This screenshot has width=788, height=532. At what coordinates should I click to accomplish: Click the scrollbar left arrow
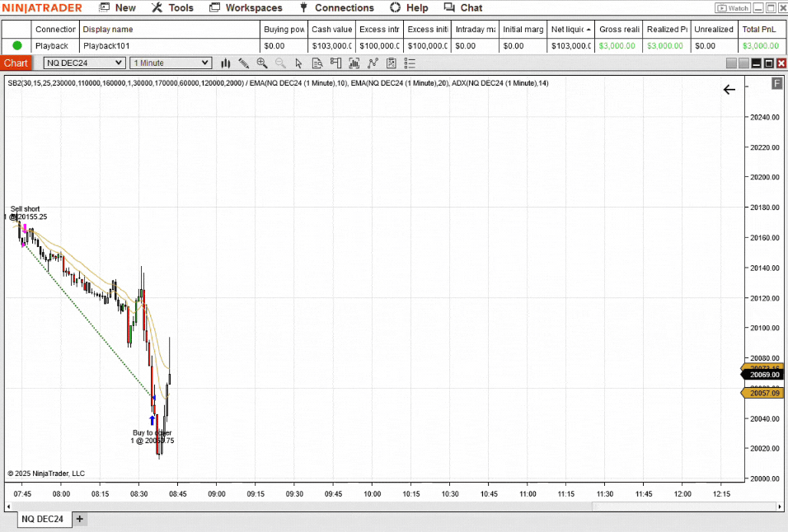point(8,507)
